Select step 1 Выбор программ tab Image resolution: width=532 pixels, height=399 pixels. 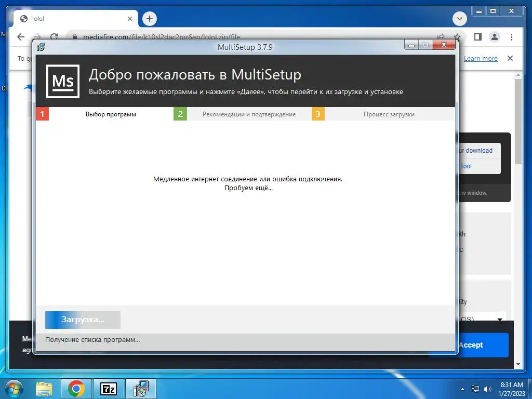tap(104, 114)
